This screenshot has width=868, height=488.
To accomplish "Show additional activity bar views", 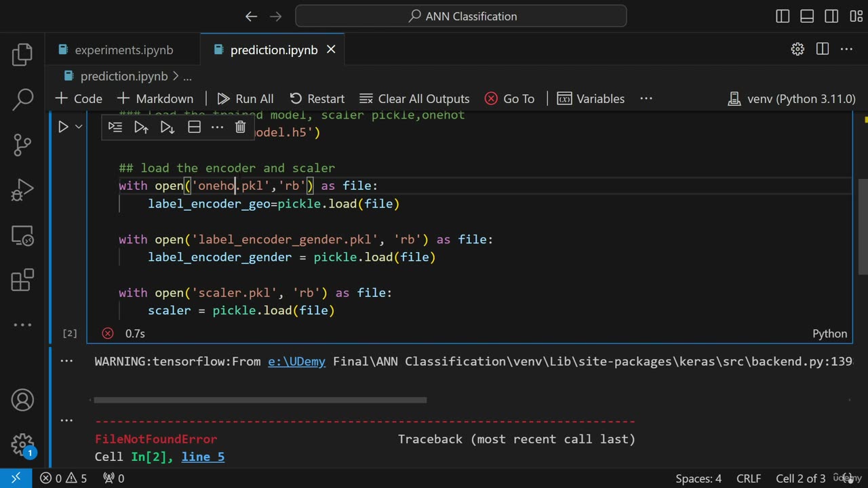I will 22,325.
